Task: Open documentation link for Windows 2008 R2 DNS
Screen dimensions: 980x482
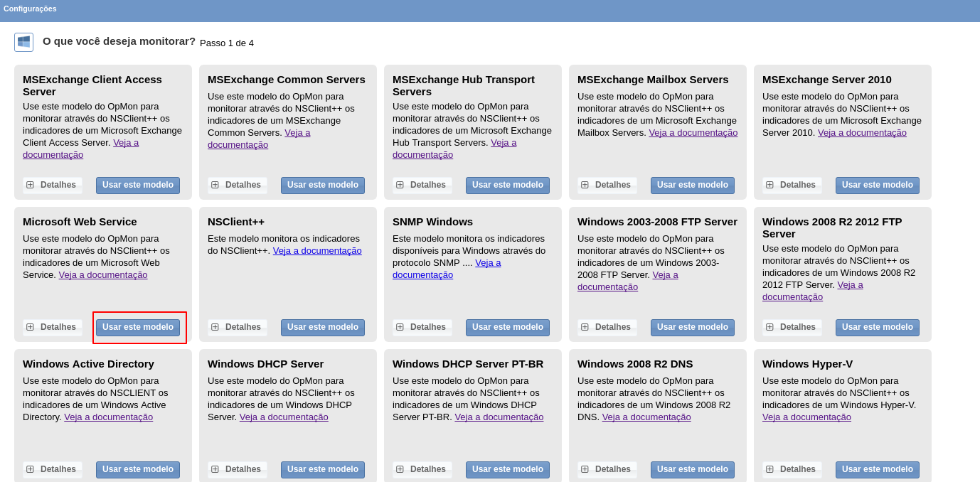Action: (646, 417)
